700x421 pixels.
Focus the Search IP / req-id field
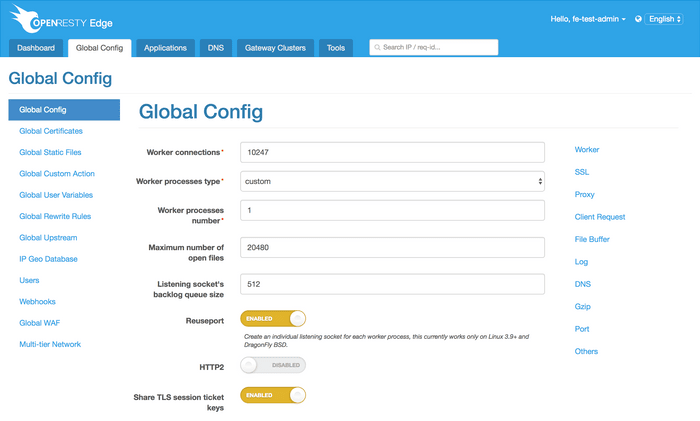(x=433, y=47)
